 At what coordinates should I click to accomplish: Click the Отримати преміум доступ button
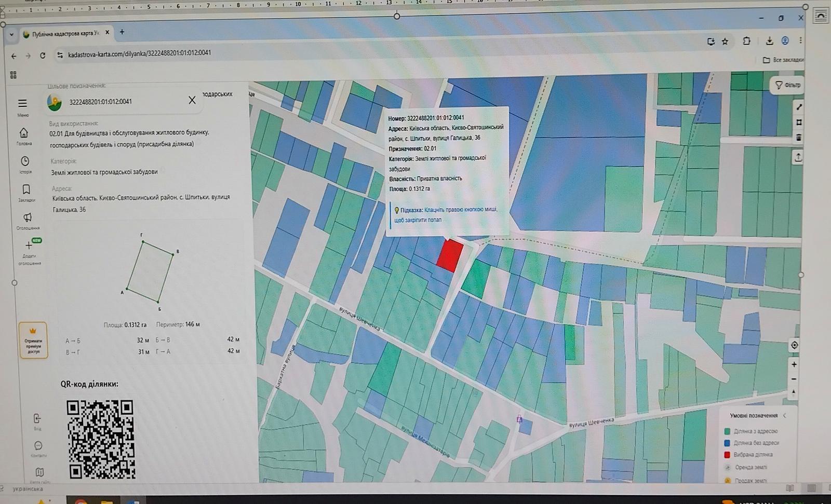33,340
